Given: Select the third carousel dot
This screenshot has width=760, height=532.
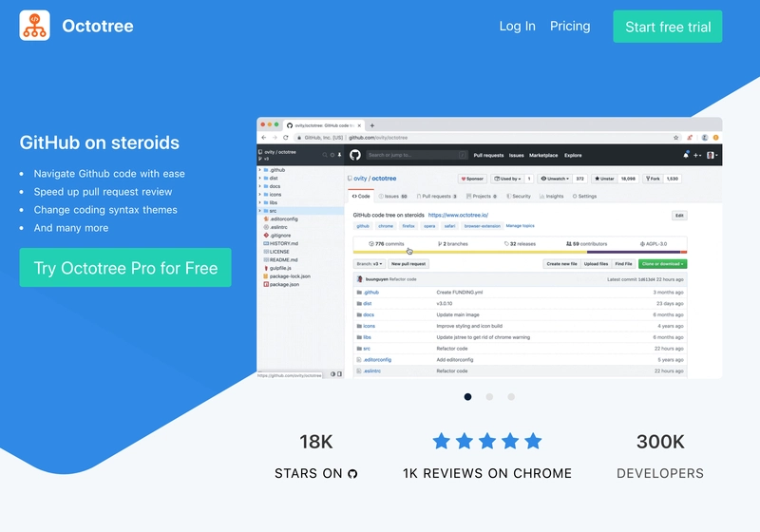Looking at the screenshot, I should pos(511,397).
